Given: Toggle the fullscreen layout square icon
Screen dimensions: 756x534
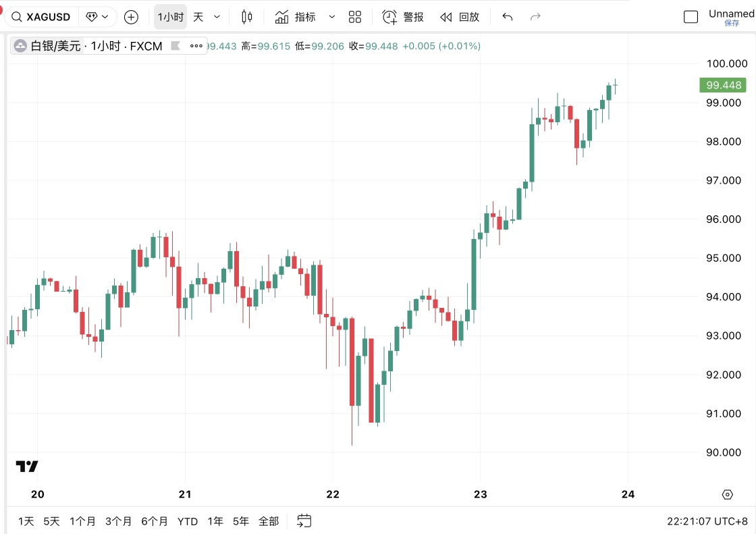Looking at the screenshot, I should (691, 17).
